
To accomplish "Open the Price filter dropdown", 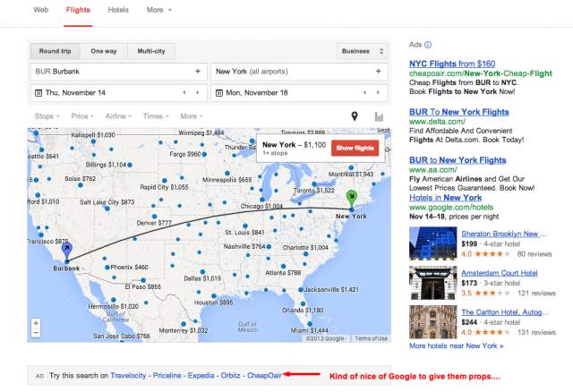I will click(x=82, y=116).
